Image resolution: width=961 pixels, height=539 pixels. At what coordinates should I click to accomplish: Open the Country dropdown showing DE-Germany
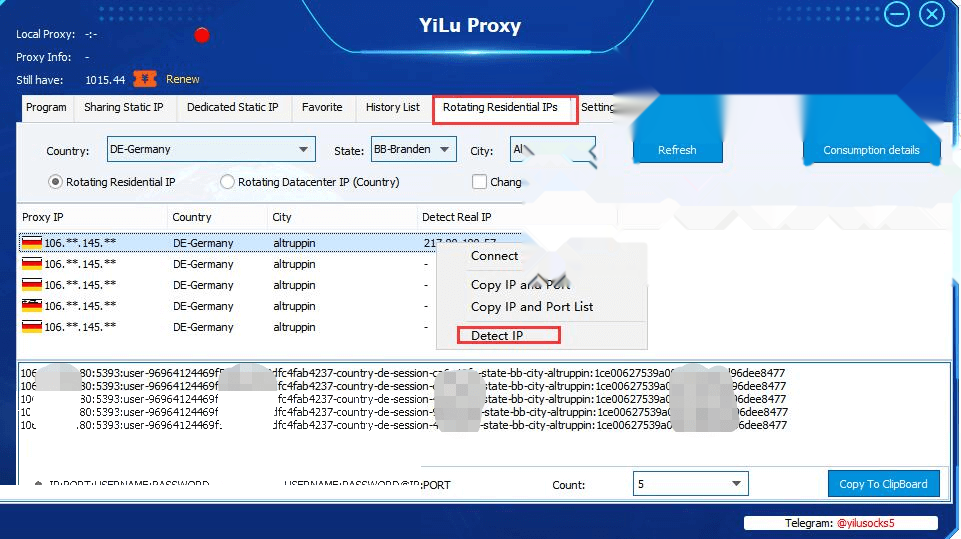pyautogui.click(x=211, y=149)
